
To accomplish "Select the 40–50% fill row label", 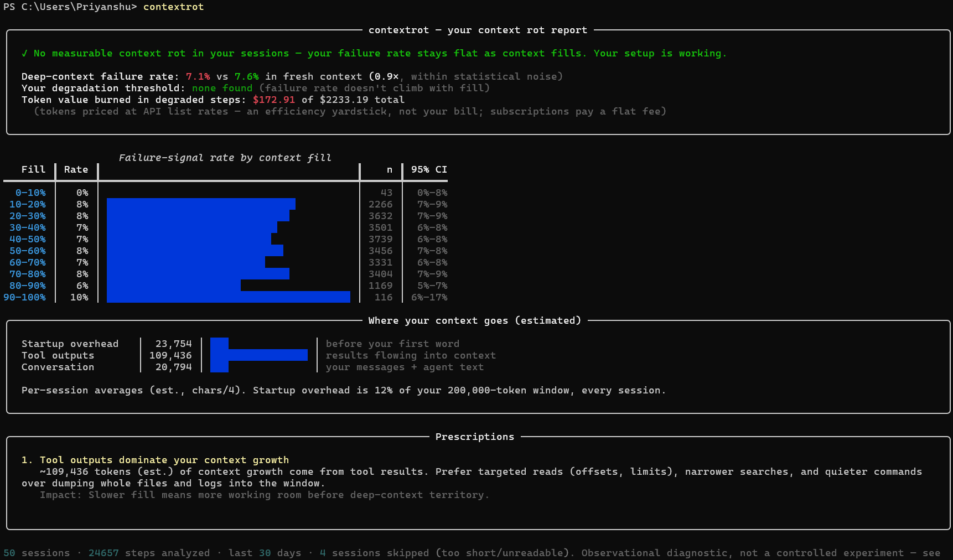I will tap(28, 239).
